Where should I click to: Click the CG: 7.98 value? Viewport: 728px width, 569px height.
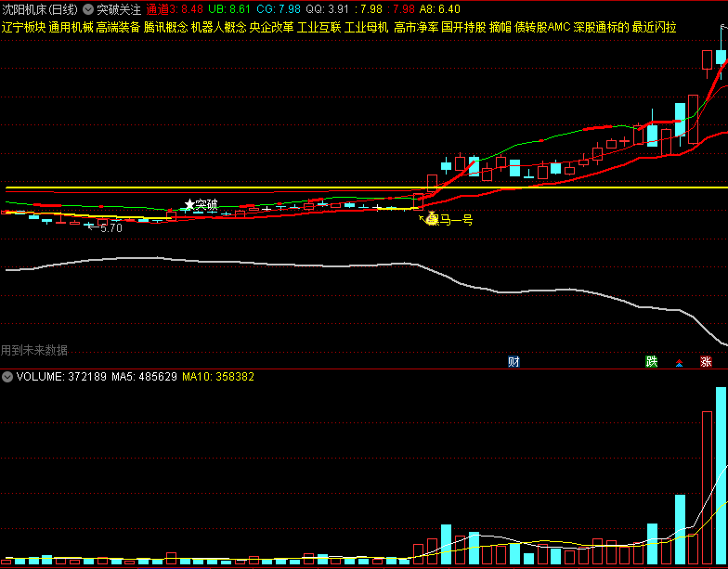(279, 9)
